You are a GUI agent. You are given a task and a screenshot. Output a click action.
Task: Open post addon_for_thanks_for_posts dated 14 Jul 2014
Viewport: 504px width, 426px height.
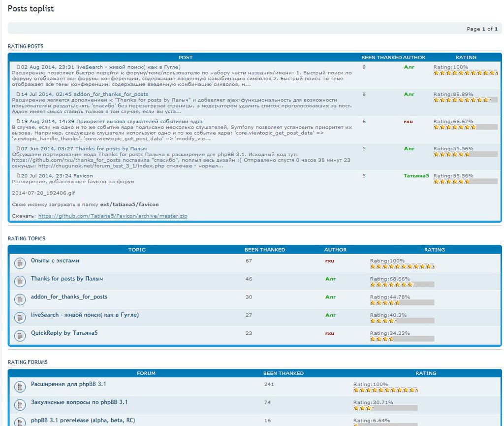[111, 94]
